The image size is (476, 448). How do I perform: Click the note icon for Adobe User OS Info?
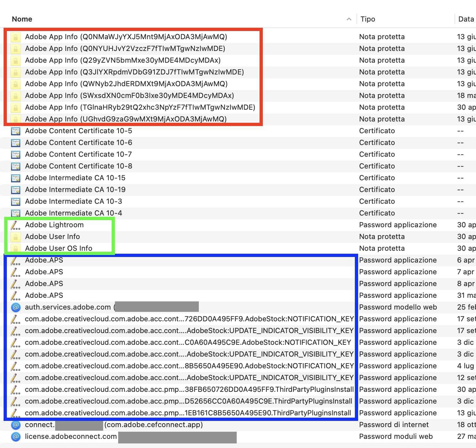pyautogui.click(x=15, y=248)
